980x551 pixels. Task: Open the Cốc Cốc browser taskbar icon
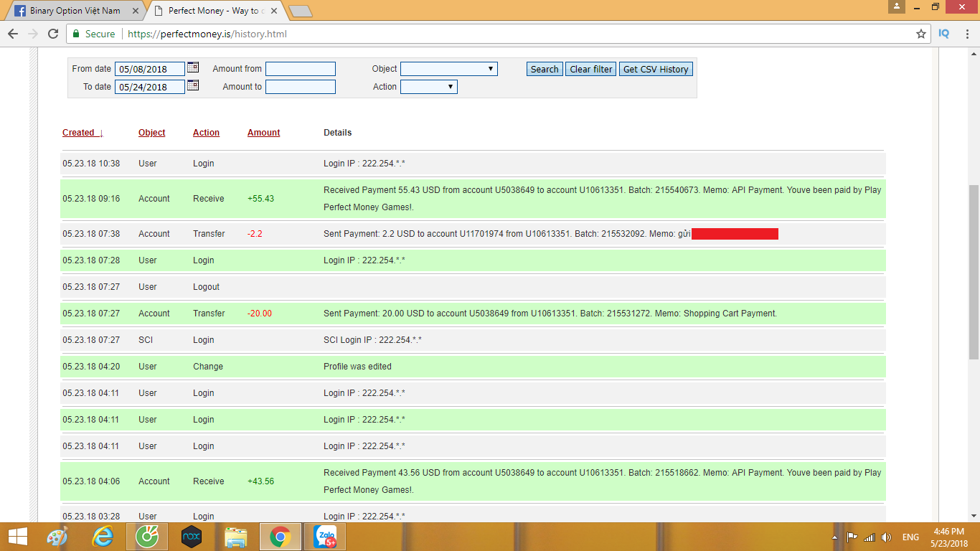point(147,537)
